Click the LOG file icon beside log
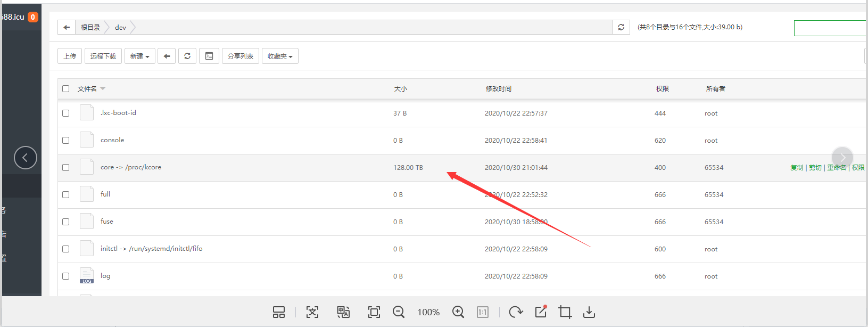Viewport: 868px width, 327px height. pos(87,276)
